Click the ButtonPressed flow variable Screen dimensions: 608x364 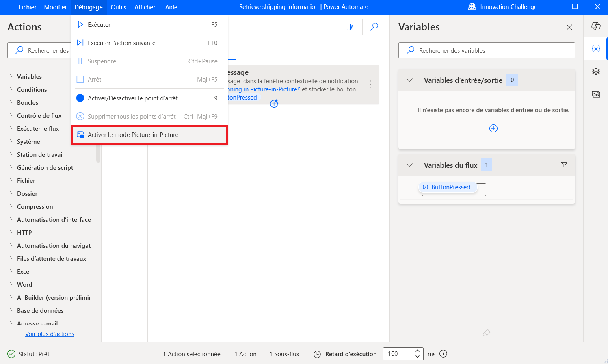pos(448,187)
